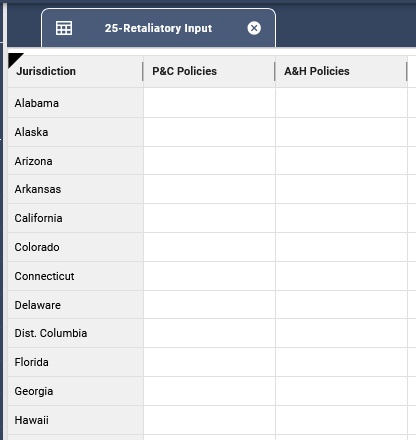Click the A&H Policies cell for Arizona
Viewport: 416px width, 440px height.
point(341,161)
